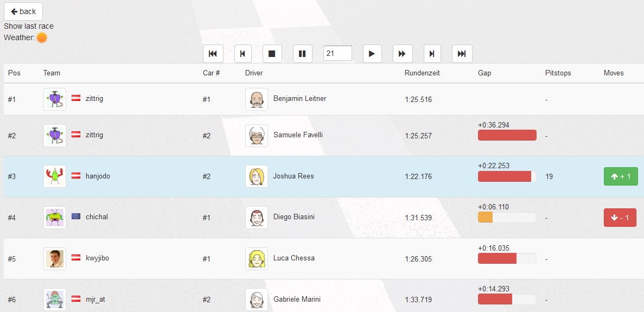The image size is (644, 312).
Task: Click Diego Biasini driver avatar
Action: tap(257, 218)
